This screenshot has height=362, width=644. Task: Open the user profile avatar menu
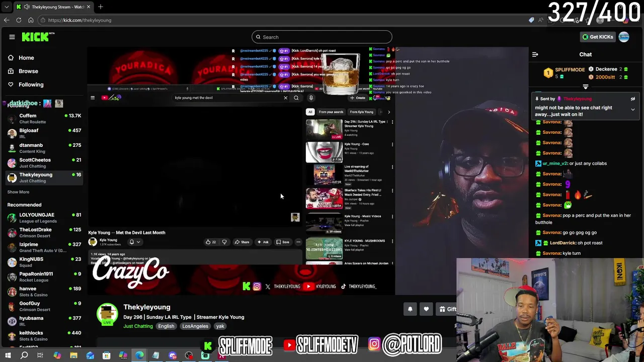(624, 37)
